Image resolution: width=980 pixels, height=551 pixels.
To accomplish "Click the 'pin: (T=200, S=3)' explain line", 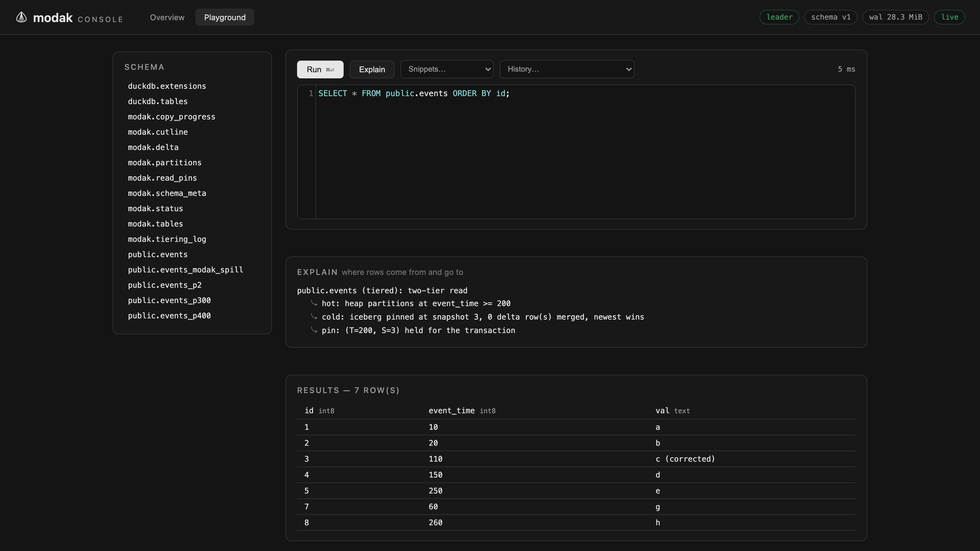I will coord(418,331).
